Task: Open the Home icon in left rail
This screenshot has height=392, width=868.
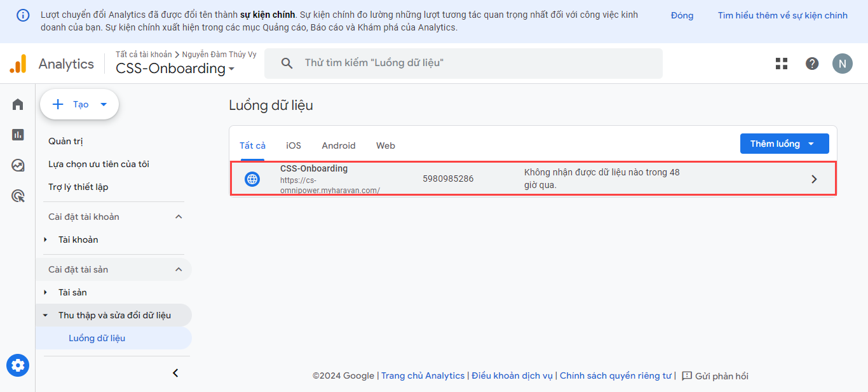Action: coord(18,104)
